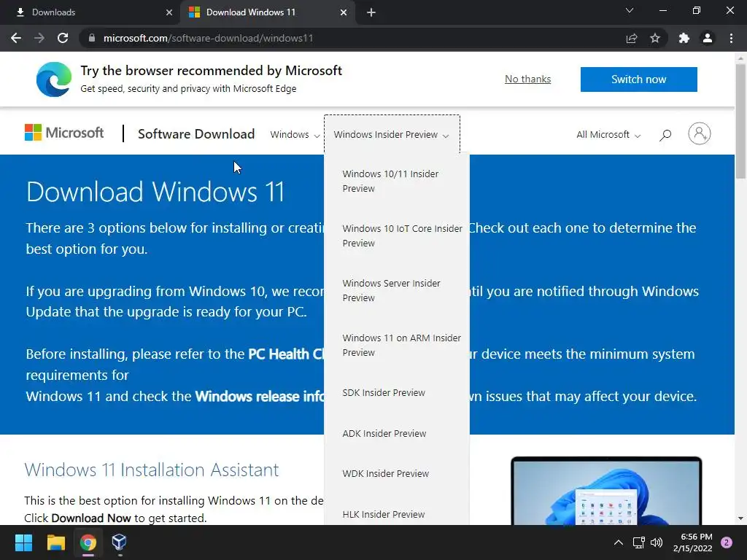The image size is (747, 560).
Task: Click the address bar URL
Action: click(x=208, y=38)
